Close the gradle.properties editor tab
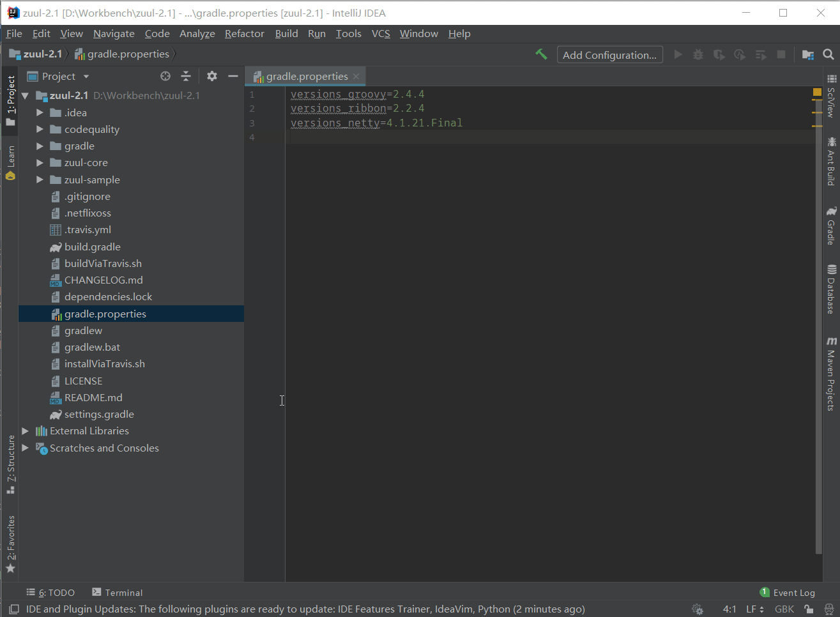This screenshot has height=617, width=840. click(x=356, y=77)
